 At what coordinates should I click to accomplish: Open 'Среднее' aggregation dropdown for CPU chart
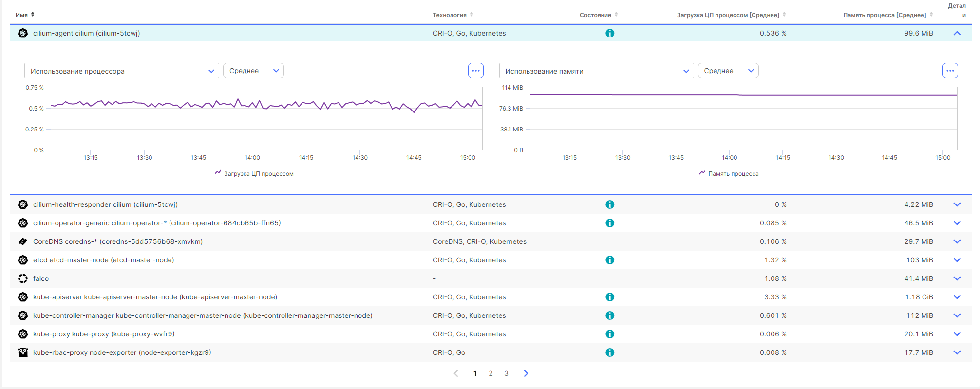pos(253,71)
